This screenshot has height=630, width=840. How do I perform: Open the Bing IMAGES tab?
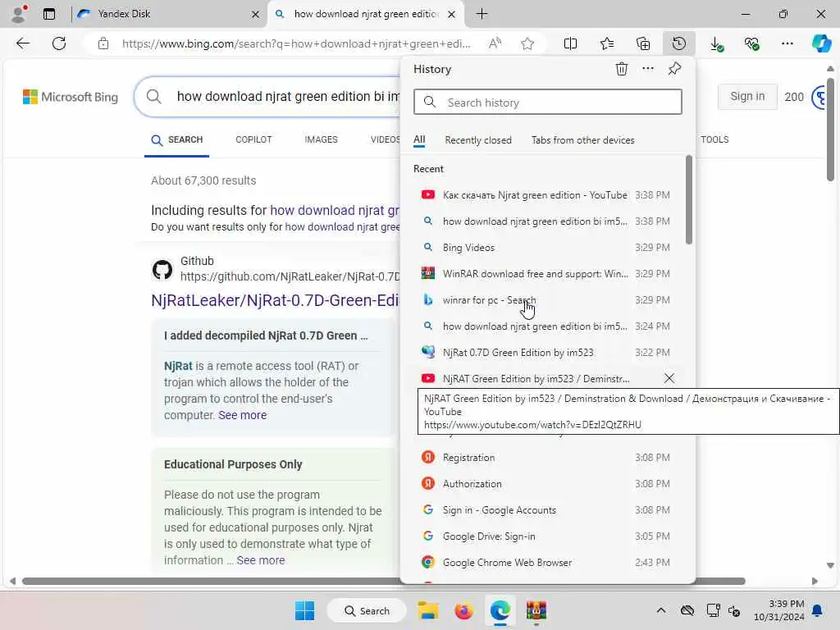321,139
